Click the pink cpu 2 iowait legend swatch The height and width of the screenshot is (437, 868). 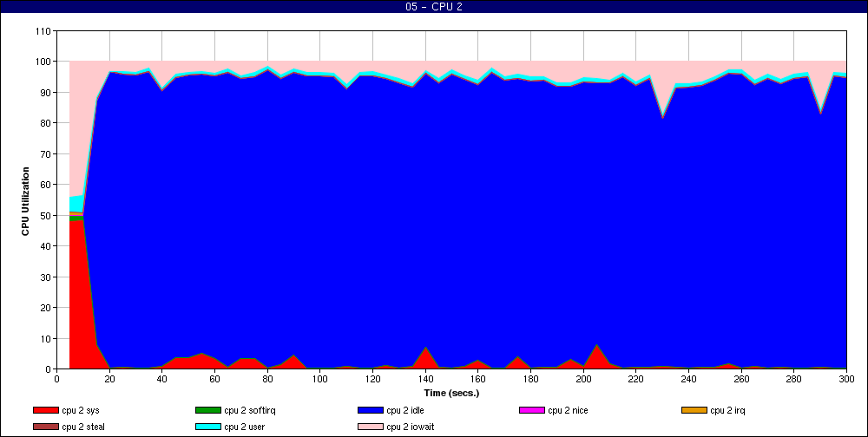[371, 427]
